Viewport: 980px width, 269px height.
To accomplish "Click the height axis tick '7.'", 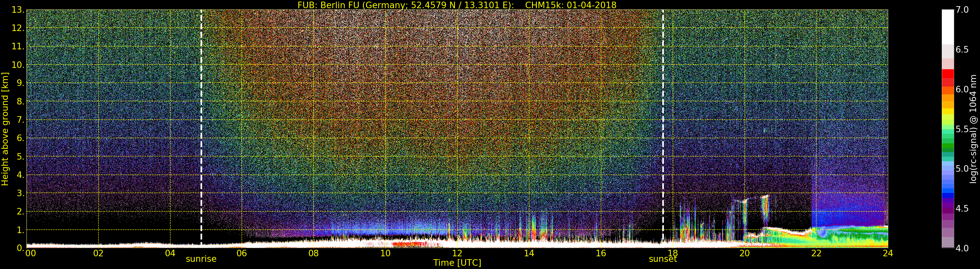I will pyautogui.click(x=21, y=120).
